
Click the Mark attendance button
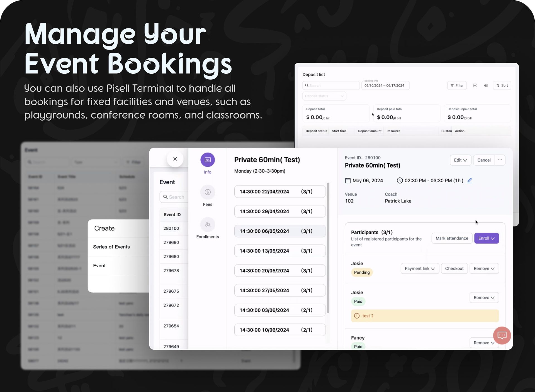452,238
